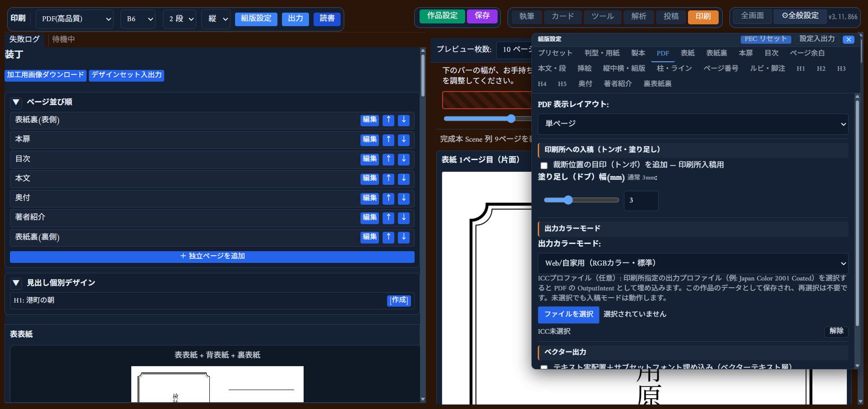Switch to the 執筆 tab
Viewport: 868px width, 409px height.
tap(526, 17)
